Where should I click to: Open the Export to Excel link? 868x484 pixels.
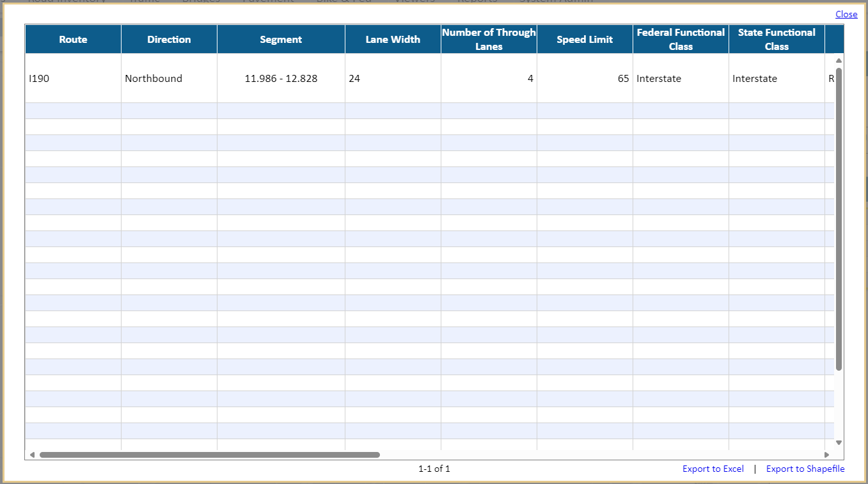click(x=713, y=468)
